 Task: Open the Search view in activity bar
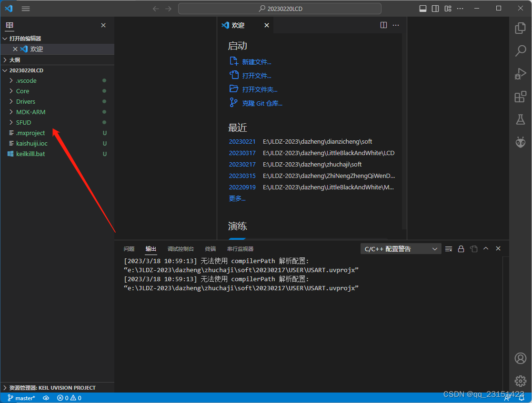coord(521,51)
